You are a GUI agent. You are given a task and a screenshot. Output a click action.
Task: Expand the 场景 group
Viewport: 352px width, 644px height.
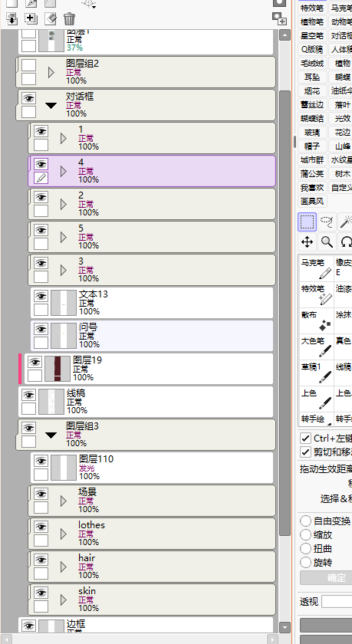[x=63, y=501]
